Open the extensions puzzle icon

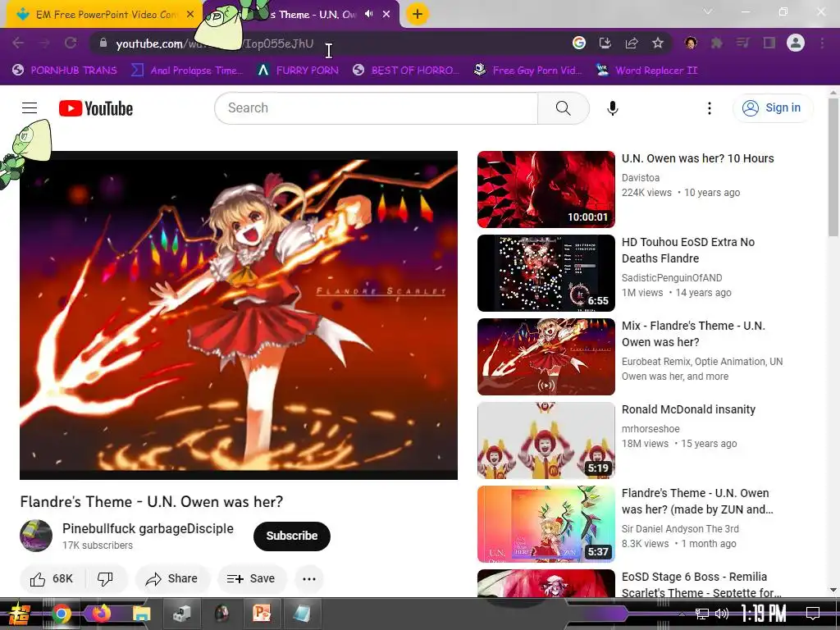(717, 43)
